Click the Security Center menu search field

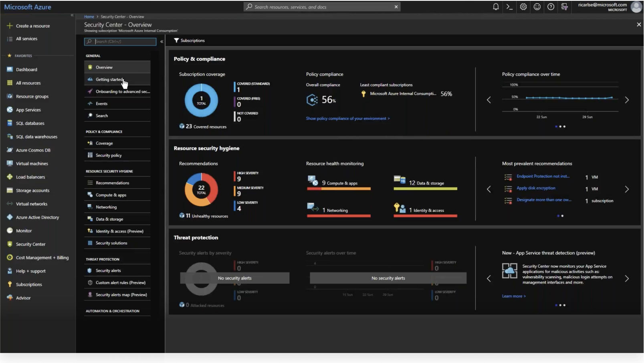[120, 41]
